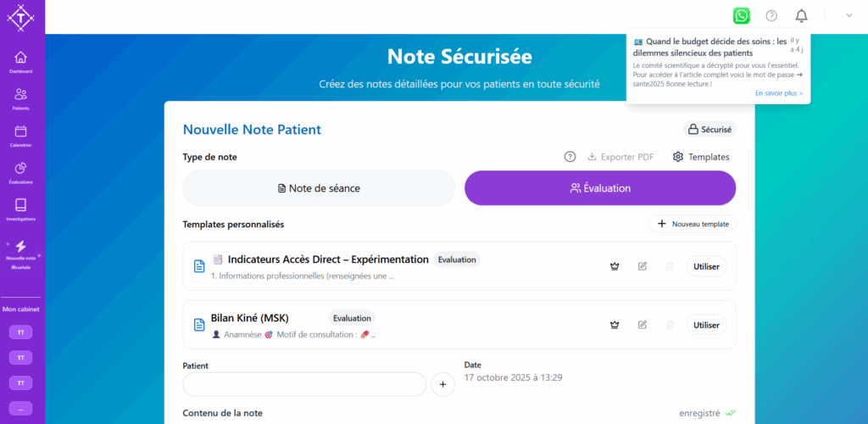Screen dimensions: 868x424
Task: Click the Patient input field
Action: click(x=304, y=384)
